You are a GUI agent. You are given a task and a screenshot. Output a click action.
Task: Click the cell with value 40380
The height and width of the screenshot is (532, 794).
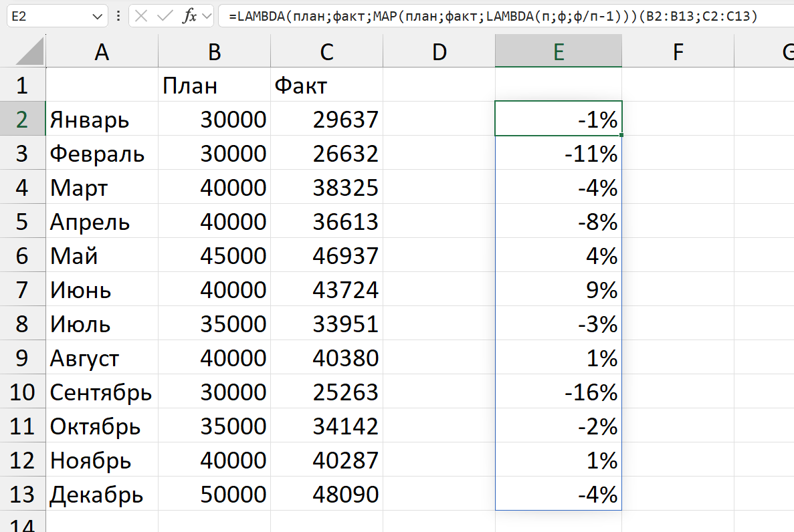coord(326,358)
